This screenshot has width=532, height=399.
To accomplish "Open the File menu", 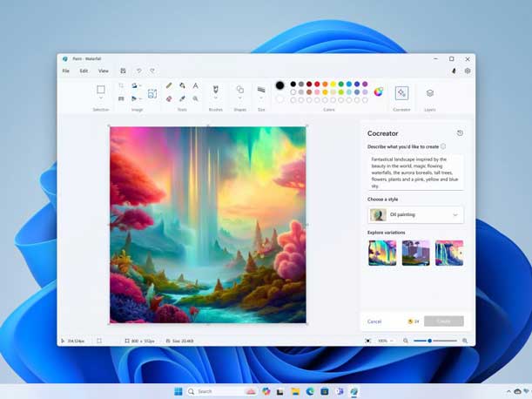I will [65, 71].
